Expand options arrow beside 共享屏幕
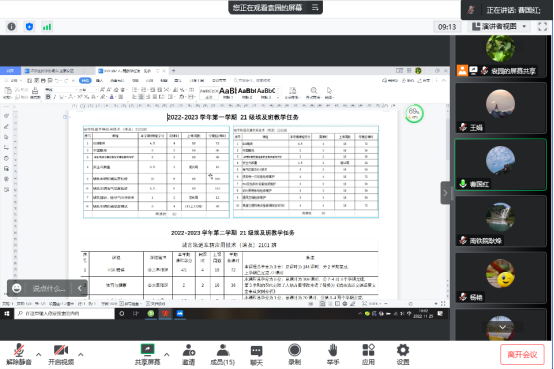 click(x=166, y=354)
